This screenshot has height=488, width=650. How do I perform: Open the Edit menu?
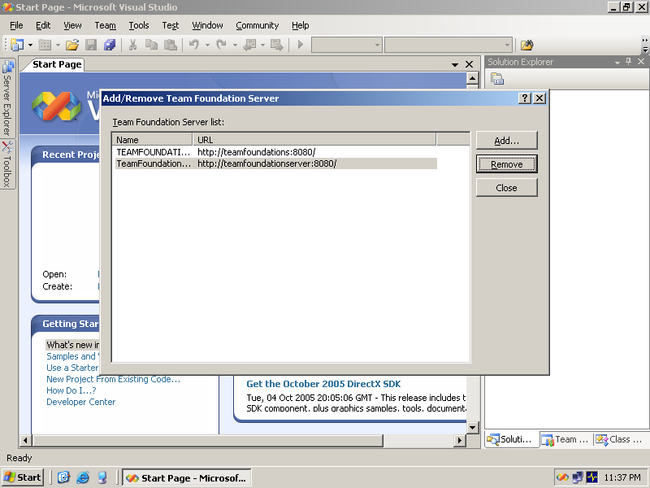point(43,26)
